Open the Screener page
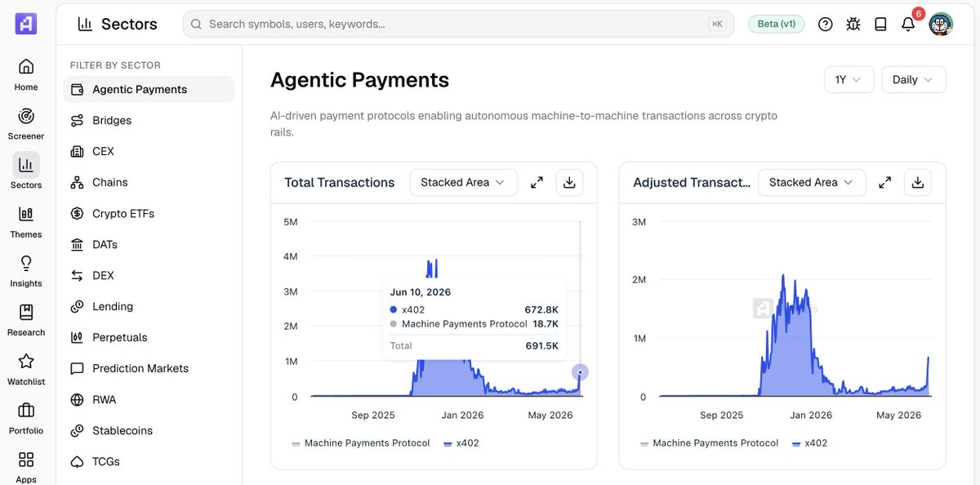The width and height of the screenshot is (980, 485). 26,123
